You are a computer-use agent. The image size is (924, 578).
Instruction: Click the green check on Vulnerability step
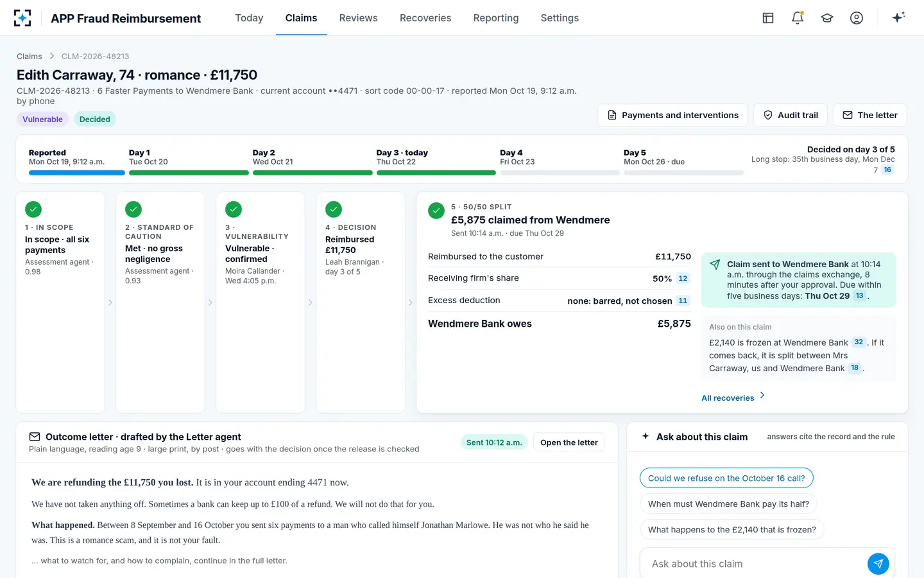coord(234,209)
